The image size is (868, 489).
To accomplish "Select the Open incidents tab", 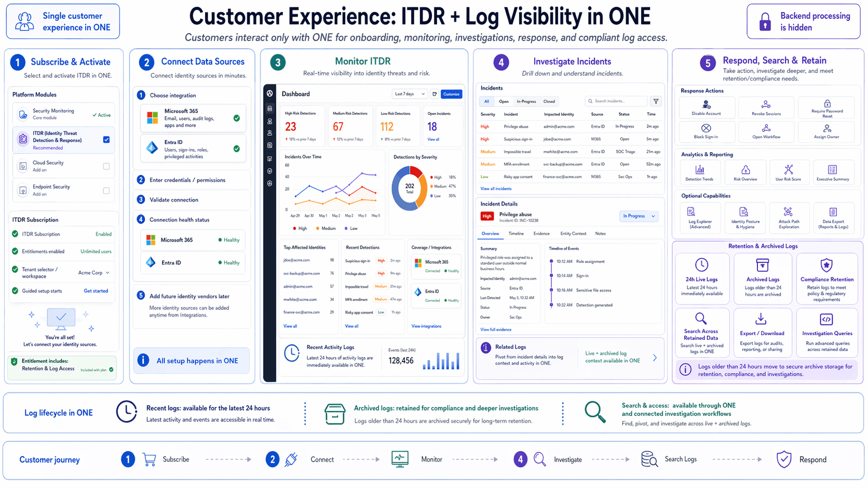I will click(x=504, y=101).
